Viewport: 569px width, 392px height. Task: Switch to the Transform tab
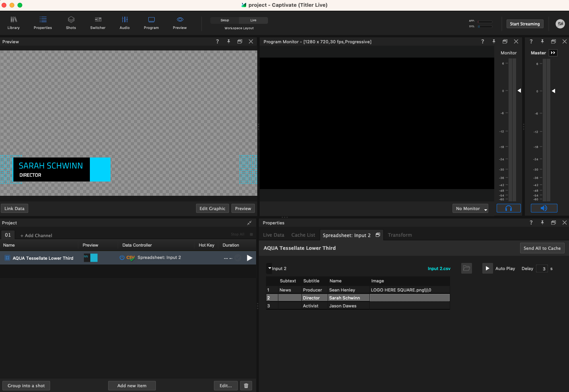tap(400, 235)
